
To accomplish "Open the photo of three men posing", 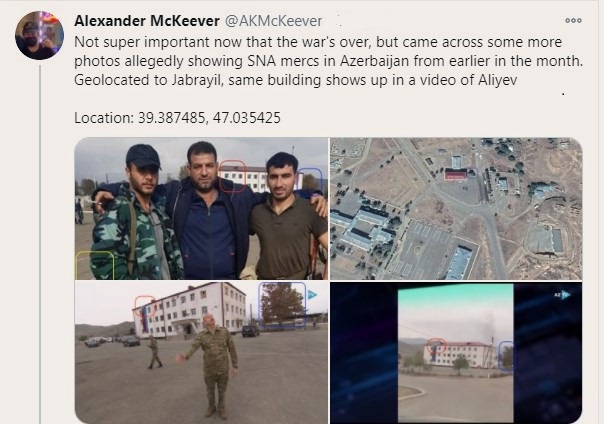I will tap(201, 208).
